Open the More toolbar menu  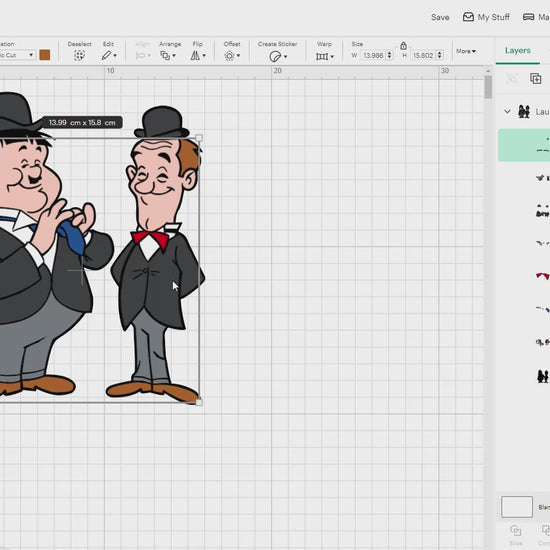point(466,51)
